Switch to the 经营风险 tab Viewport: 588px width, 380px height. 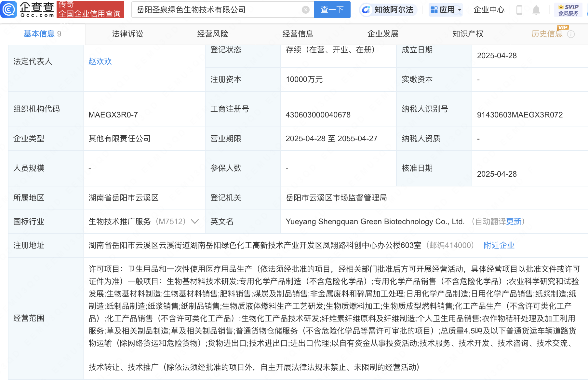(213, 34)
